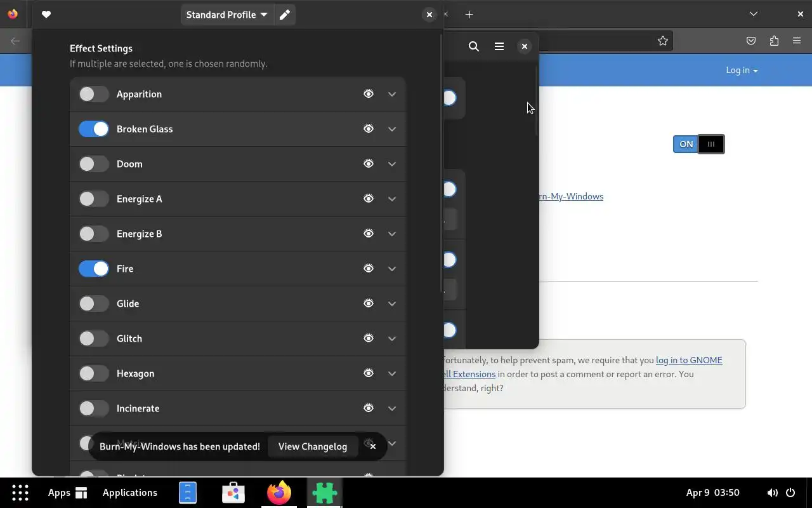This screenshot has width=812, height=508.
Task: Enable the Incinerate effect
Action: [94, 408]
